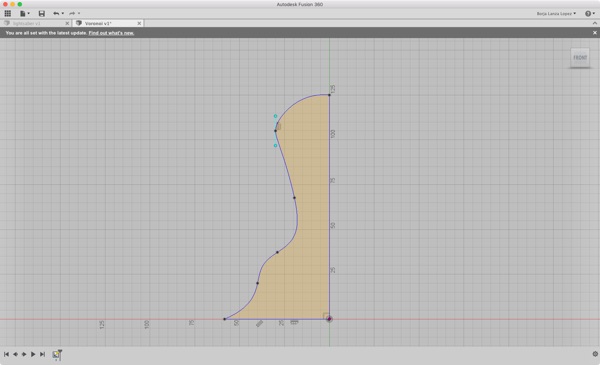
Task: Expand the toolbar with the top-right chevron
Action: pos(595,23)
